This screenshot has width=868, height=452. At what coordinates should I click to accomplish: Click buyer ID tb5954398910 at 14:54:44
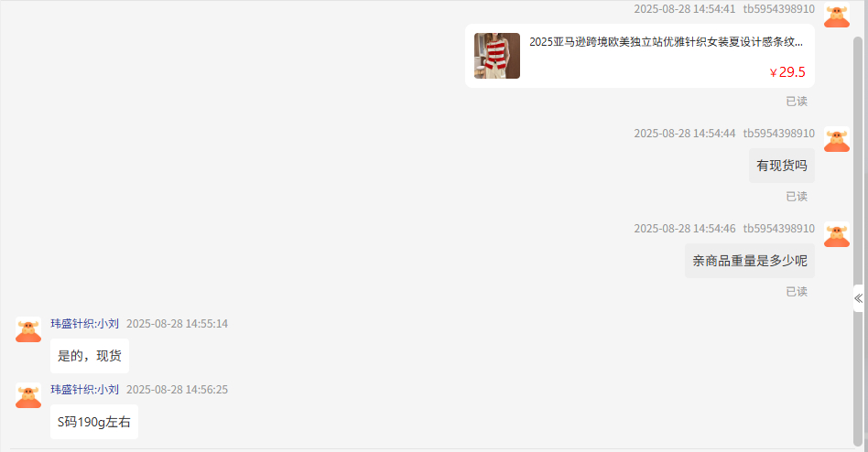[779, 134]
